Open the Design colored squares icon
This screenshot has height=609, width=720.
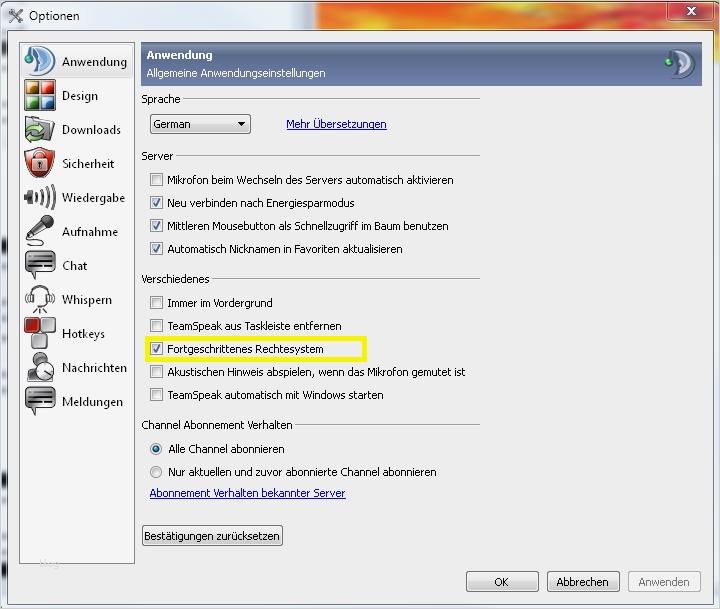coord(40,95)
